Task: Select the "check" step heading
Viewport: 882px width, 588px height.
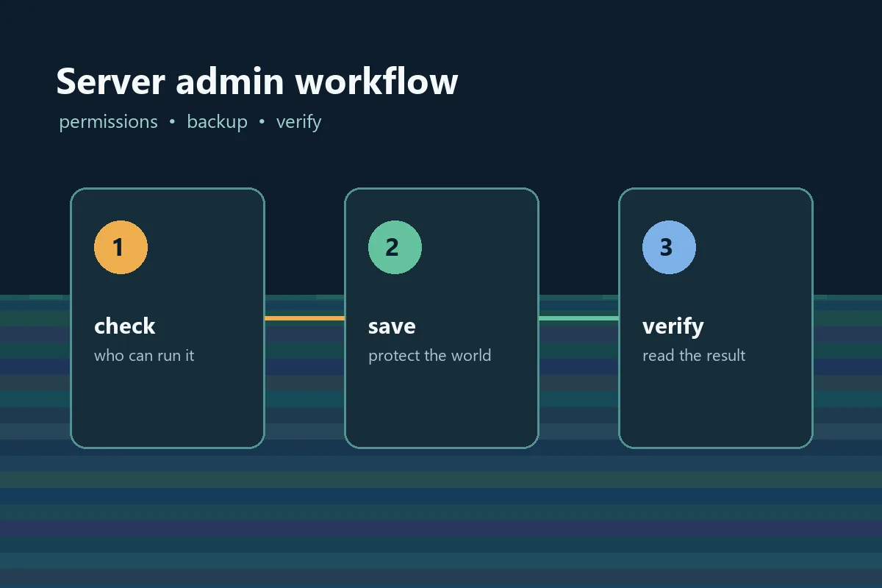Action: [125, 326]
